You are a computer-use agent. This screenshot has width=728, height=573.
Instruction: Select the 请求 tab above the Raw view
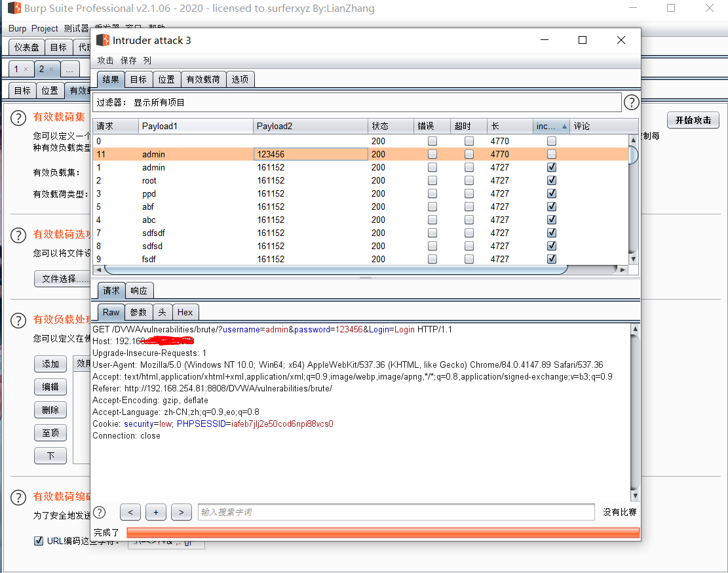pyautogui.click(x=111, y=290)
